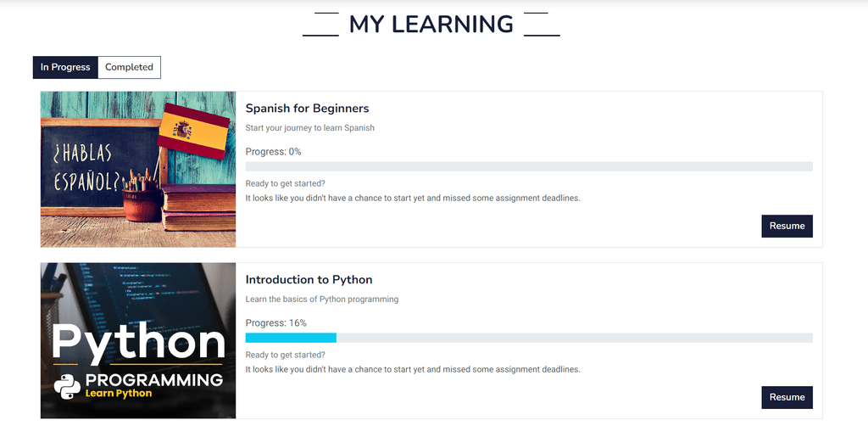Viewport: 868px width, 437px height.
Task: Click the Spanish chalkboard course thumbnail
Action: [x=138, y=169]
